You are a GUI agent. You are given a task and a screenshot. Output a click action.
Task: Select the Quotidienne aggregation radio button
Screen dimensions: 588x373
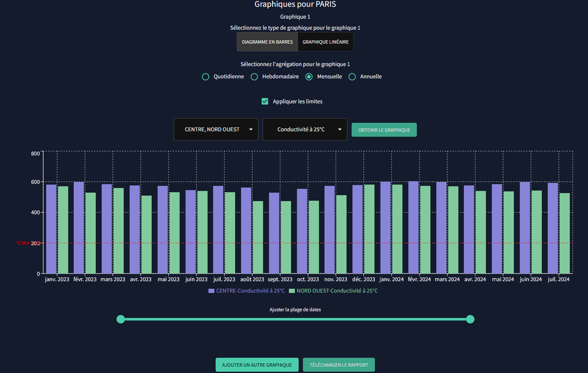point(205,77)
